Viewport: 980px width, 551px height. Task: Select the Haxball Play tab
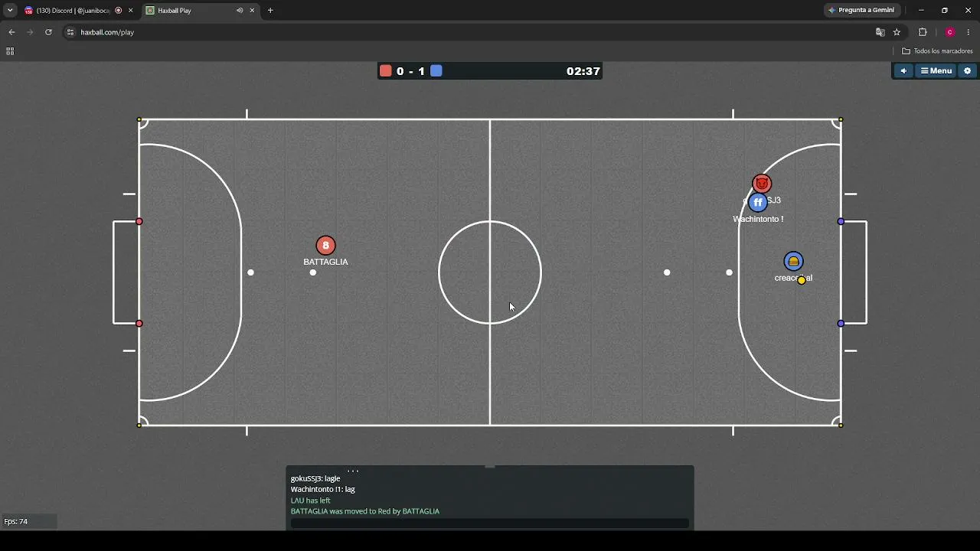click(191, 11)
